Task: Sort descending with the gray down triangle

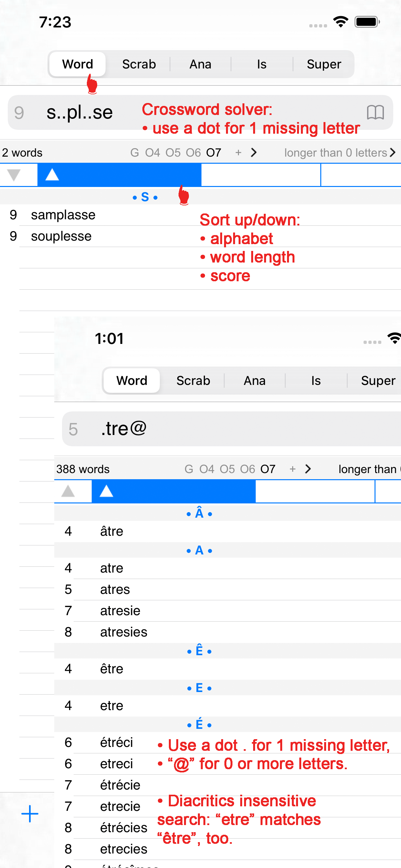Action: (14, 175)
